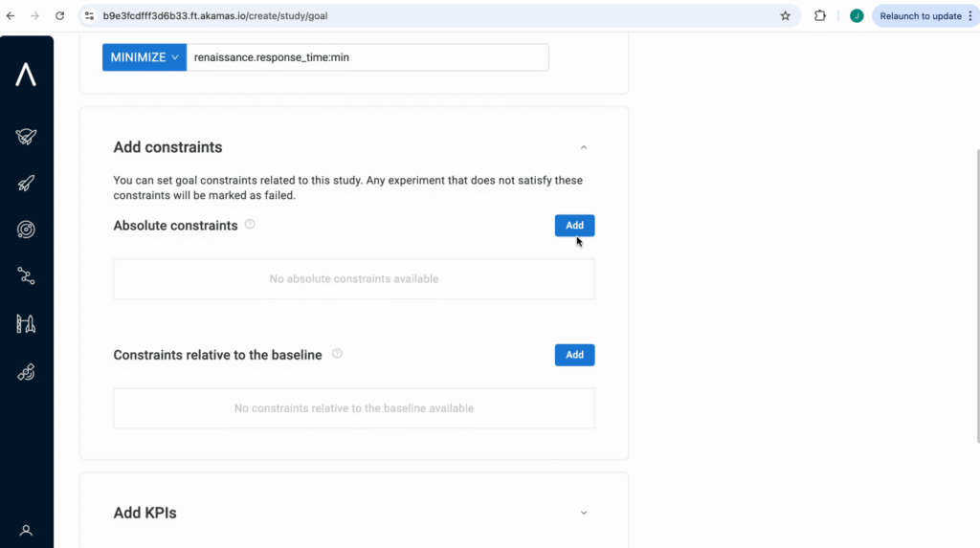Open the paper plane sidebar icon
This screenshot has width=980, height=548.
pyautogui.click(x=26, y=136)
